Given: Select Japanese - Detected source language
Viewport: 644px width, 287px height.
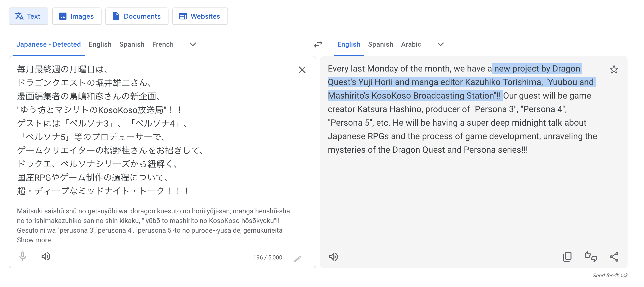Looking at the screenshot, I should pyautogui.click(x=49, y=44).
